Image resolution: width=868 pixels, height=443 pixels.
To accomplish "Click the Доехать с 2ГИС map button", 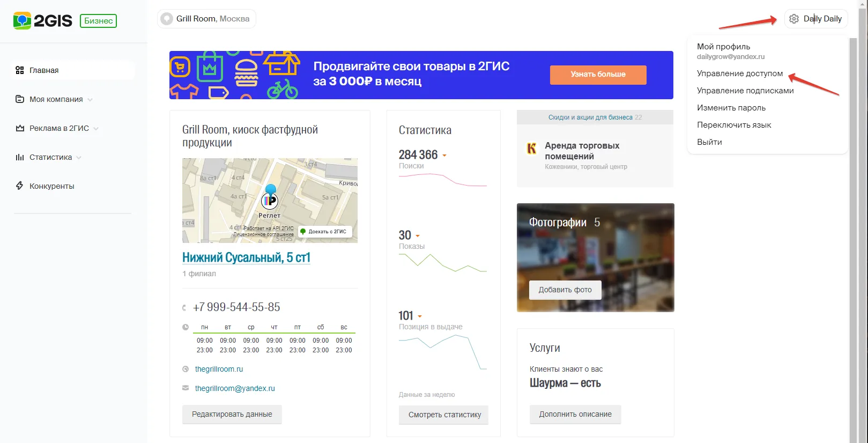I will [324, 232].
